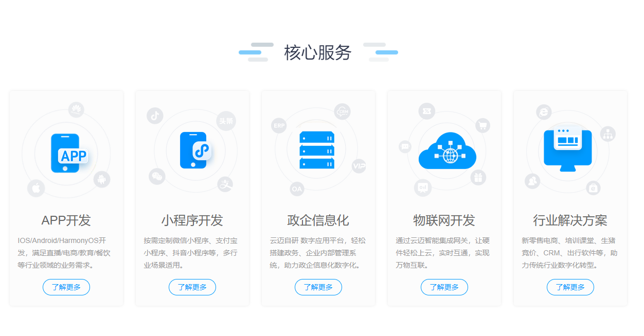The image size is (644, 336).
Task: Click the TikTok/Douyin logo bubble
Action: 155,116
